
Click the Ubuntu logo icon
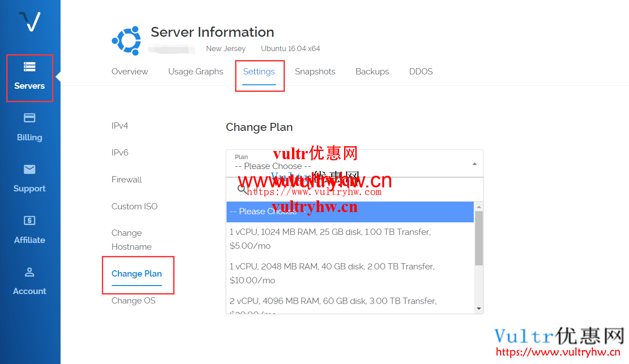pyautogui.click(x=126, y=41)
